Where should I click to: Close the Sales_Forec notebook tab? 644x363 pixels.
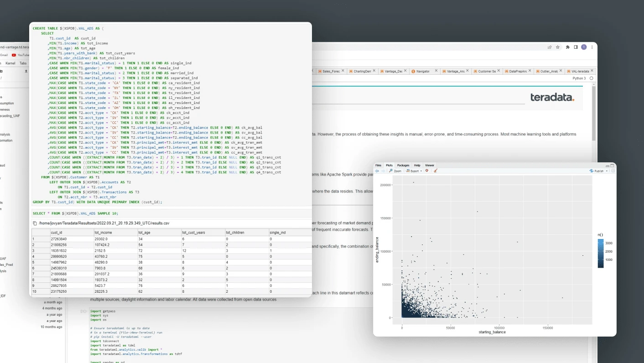(343, 71)
